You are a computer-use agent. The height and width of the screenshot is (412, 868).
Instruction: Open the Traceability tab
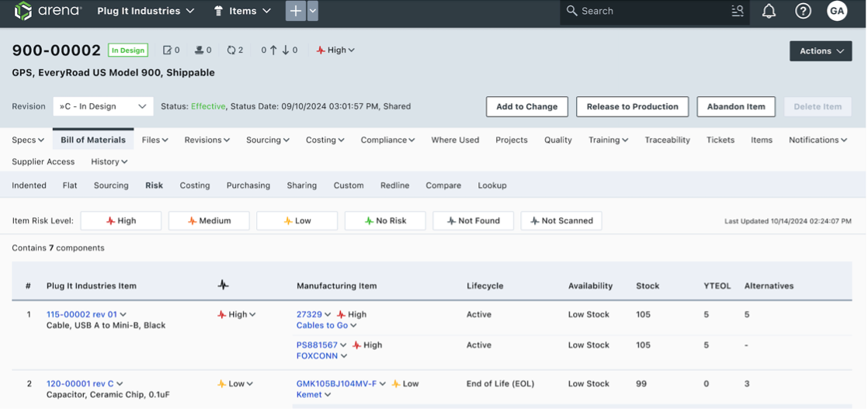[667, 140]
